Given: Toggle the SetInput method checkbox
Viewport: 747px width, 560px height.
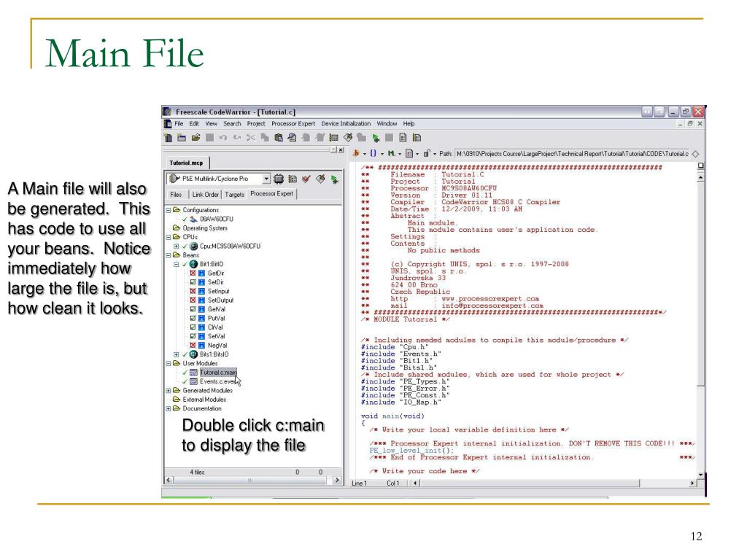Looking at the screenshot, I should 193,291.
